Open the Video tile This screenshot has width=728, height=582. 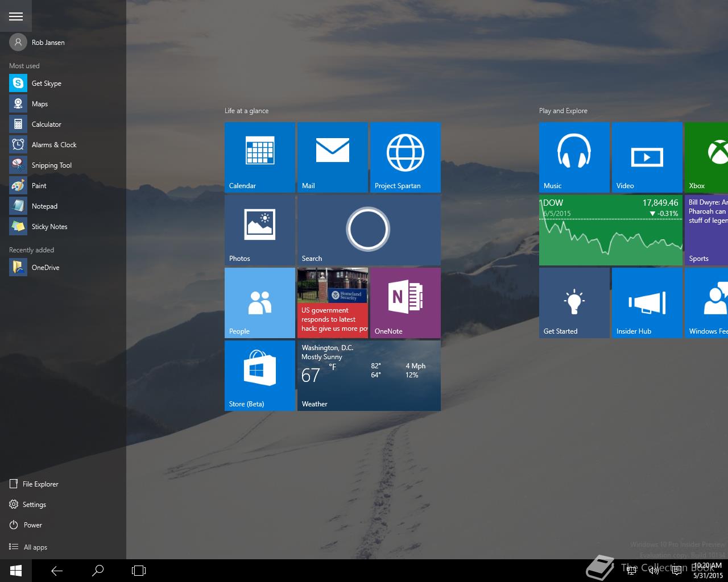coord(647,157)
